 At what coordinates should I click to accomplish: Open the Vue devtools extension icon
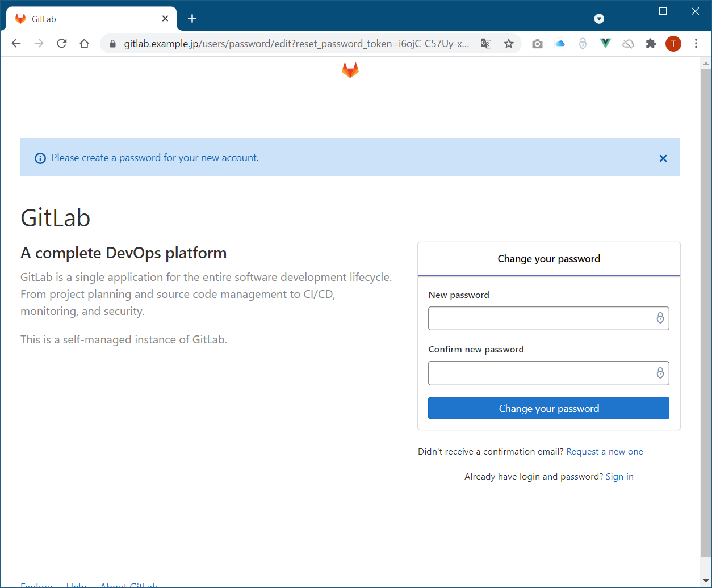click(605, 44)
